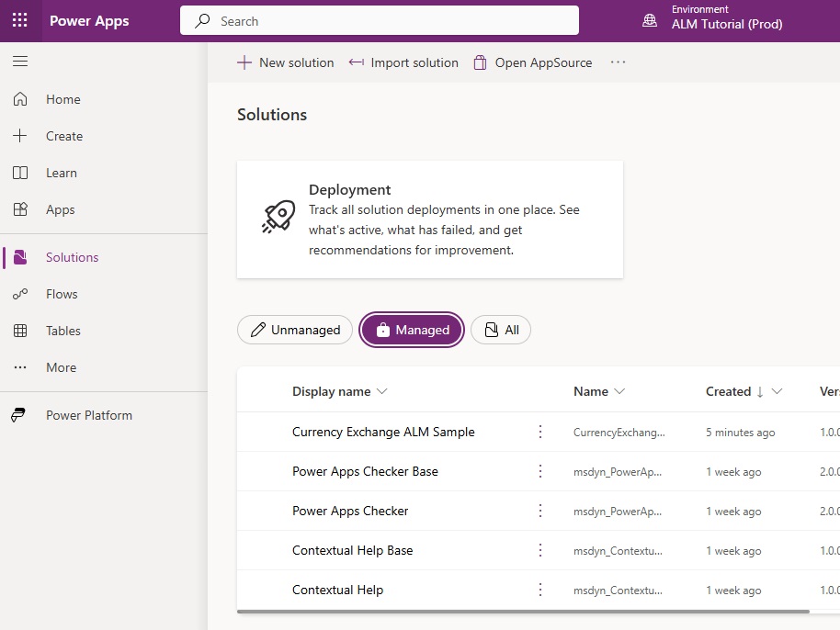Open the environment picker globe icon
Viewport: 840px width, 630px height.
click(649, 21)
